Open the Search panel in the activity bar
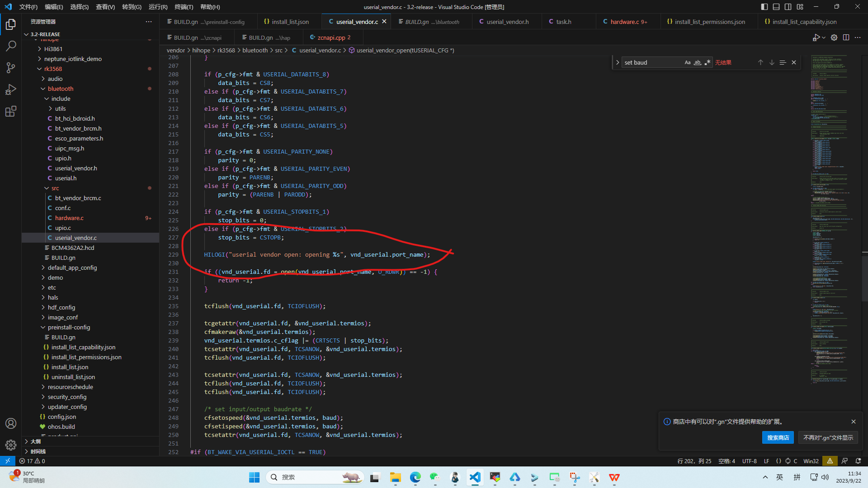The height and width of the screenshot is (488, 868). (11, 46)
